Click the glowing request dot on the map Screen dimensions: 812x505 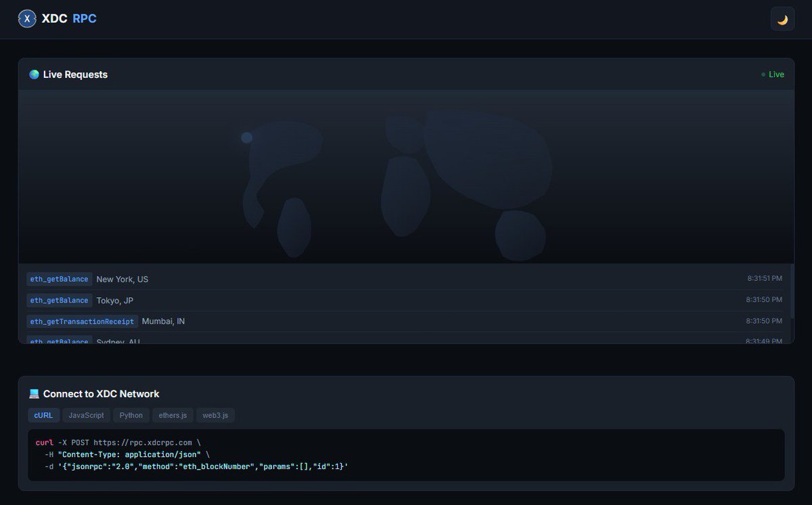click(x=247, y=137)
